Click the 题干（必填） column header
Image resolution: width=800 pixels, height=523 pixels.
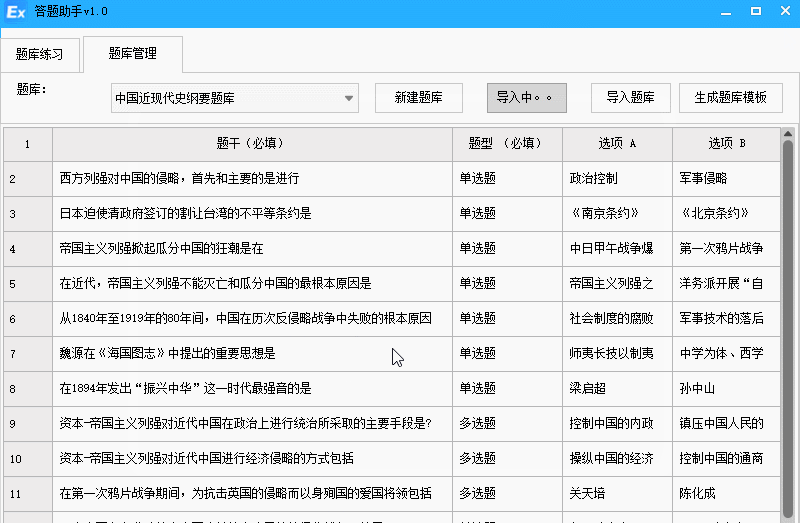tap(251, 144)
